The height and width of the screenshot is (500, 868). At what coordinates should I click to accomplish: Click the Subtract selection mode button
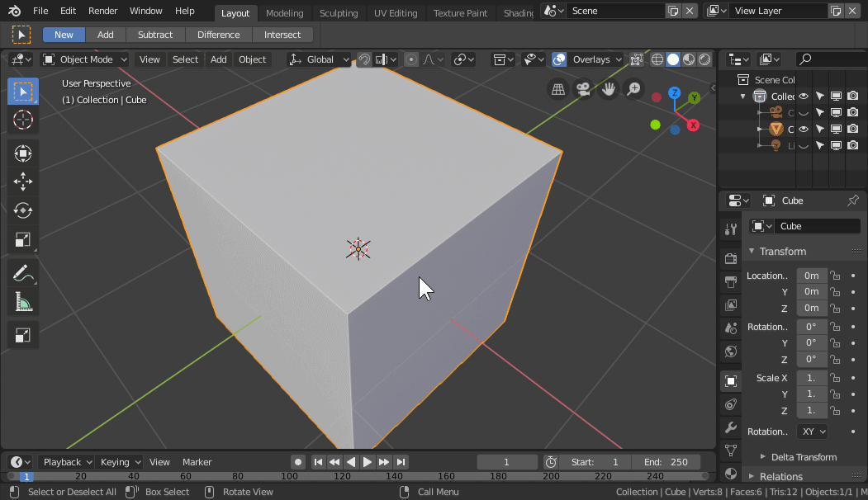155,35
